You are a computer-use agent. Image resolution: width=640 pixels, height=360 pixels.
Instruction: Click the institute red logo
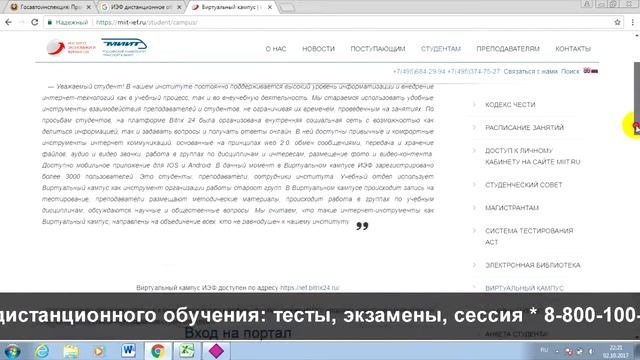(x=71, y=48)
